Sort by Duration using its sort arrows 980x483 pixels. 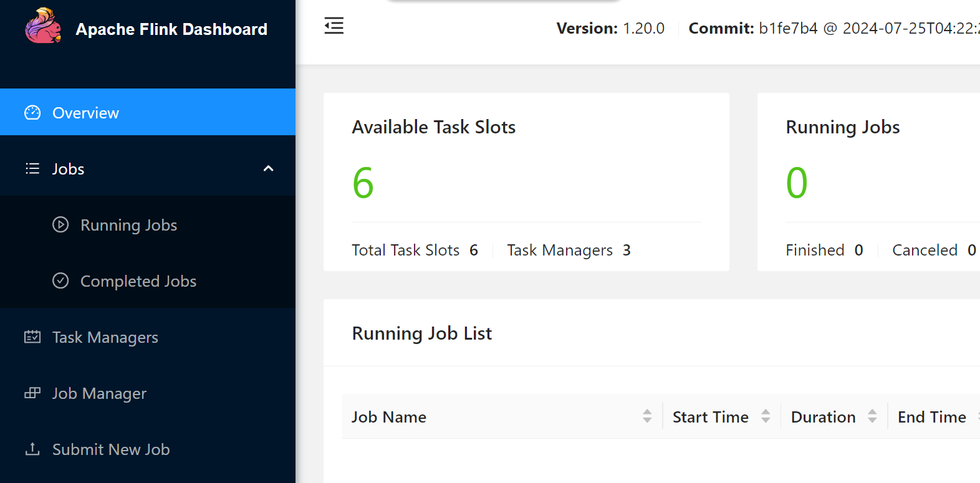(x=872, y=416)
